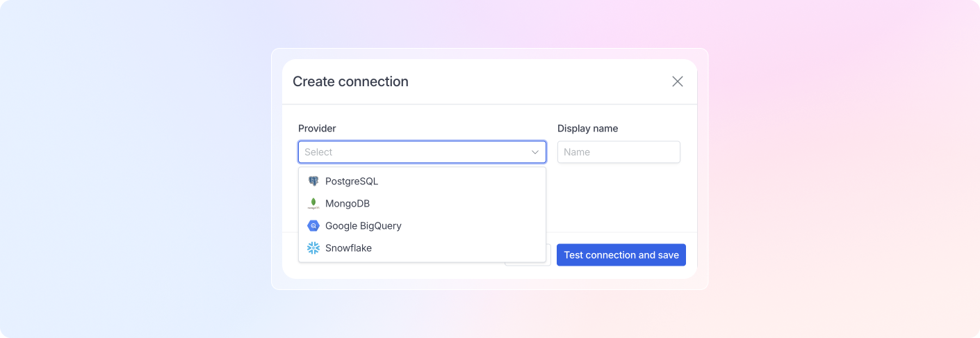Click the Create connection dialog title
The width and height of the screenshot is (980, 338).
click(350, 81)
